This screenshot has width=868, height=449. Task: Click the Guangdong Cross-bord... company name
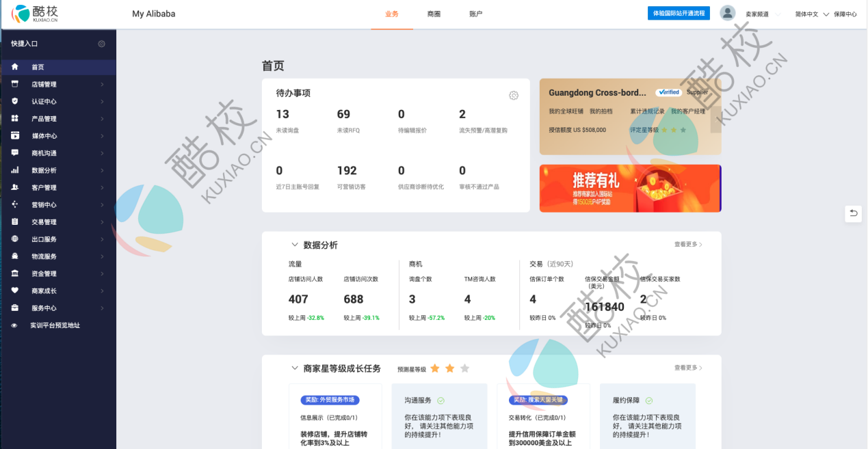click(x=597, y=93)
